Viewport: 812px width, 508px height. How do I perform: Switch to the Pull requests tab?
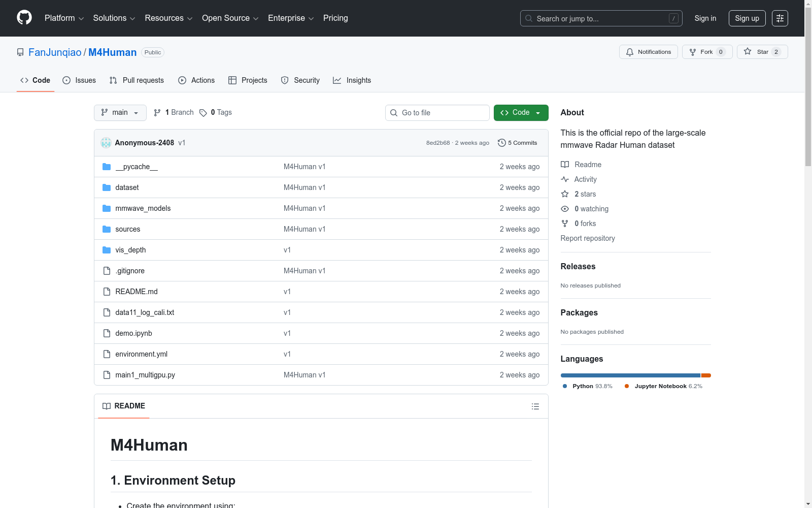click(137, 80)
